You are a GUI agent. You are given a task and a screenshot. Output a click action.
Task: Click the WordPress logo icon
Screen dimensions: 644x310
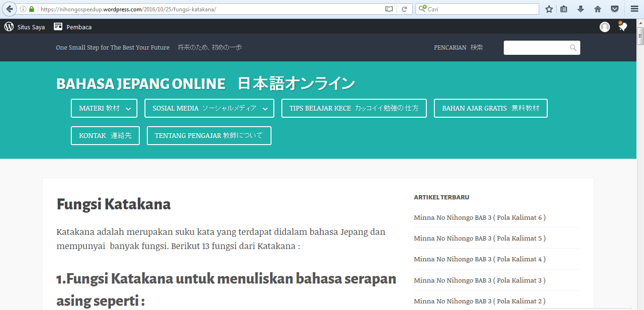pyautogui.click(x=9, y=27)
